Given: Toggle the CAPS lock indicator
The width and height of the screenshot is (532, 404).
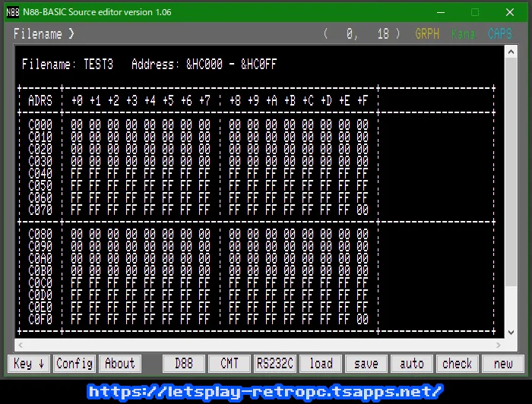Looking at the screenshot, I should point(500,34).
